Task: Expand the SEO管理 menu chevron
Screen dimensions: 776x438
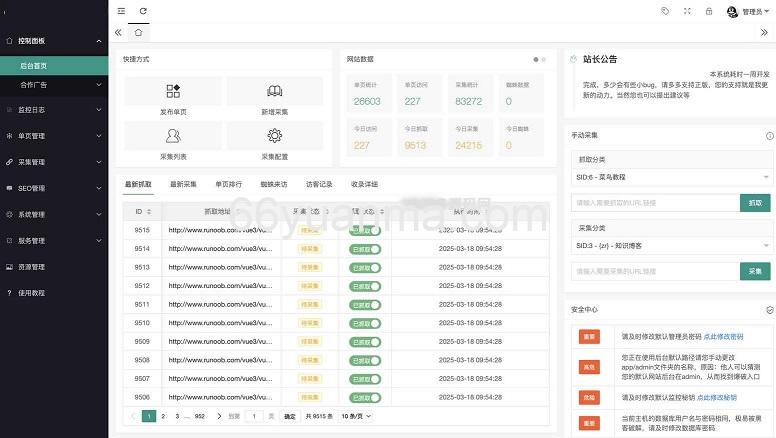Action: pyautogui.click(x=99, y=188)
